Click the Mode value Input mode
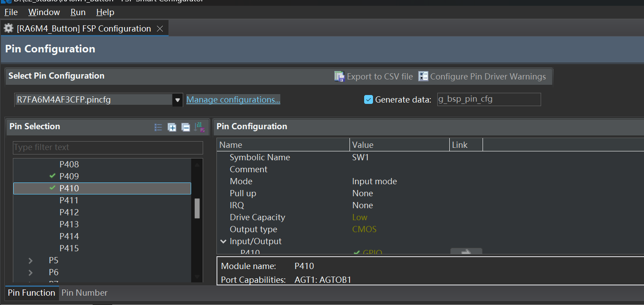The height and width of the screenshot is (305, 644). pos(374,182)
